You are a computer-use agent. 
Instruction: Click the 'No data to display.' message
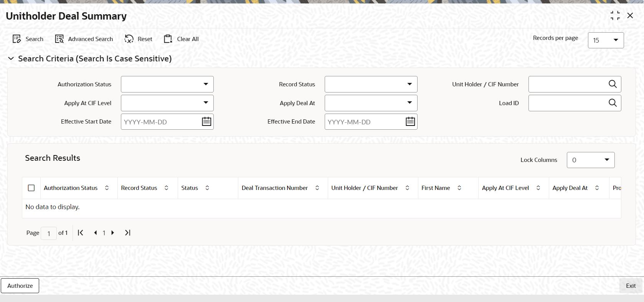pyautogui.click(x=53, y=207)
